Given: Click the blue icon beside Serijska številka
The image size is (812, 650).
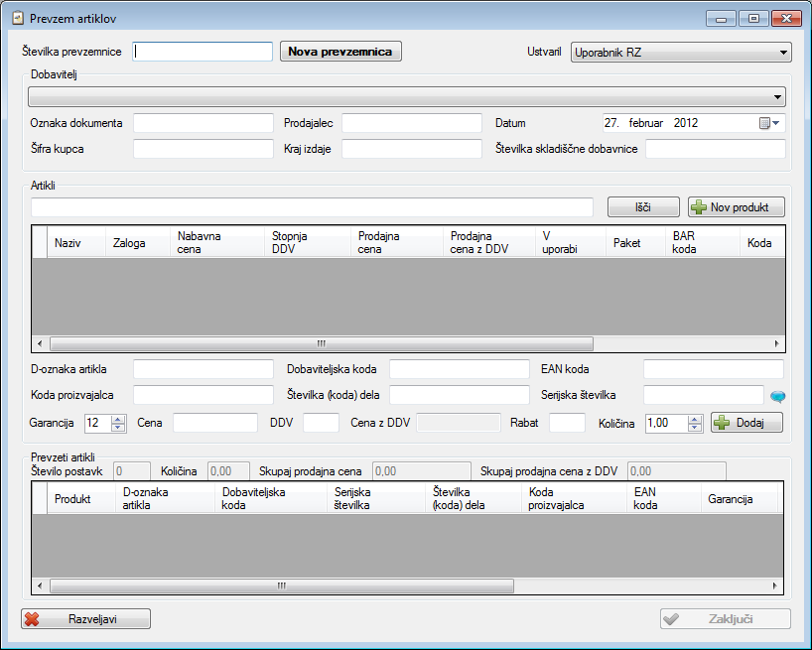Looking at the screenshot, I should pos(777,396).
